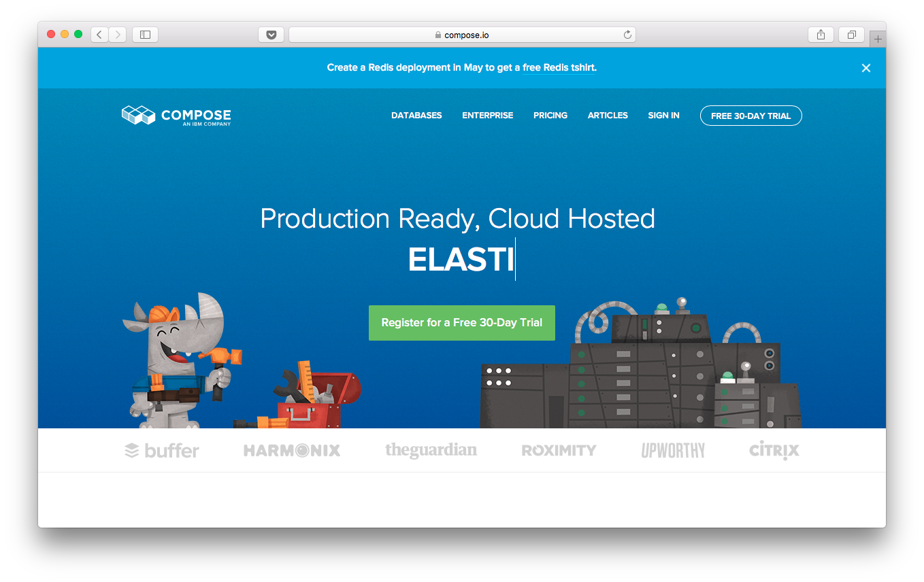Open the Share sheet icon

coord(821,35)
